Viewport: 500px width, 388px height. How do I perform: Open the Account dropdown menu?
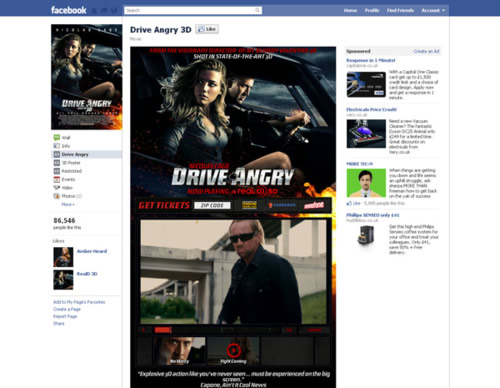[433, 10]
